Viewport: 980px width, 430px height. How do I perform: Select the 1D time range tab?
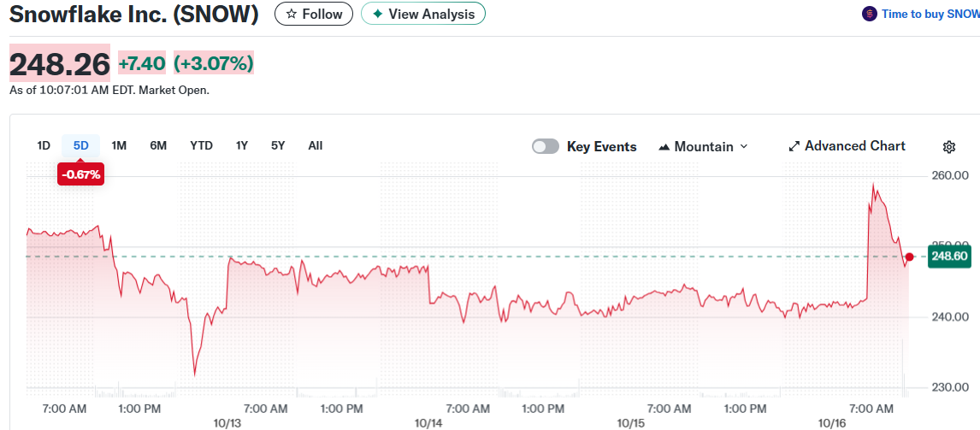click(x=44, y=145)
